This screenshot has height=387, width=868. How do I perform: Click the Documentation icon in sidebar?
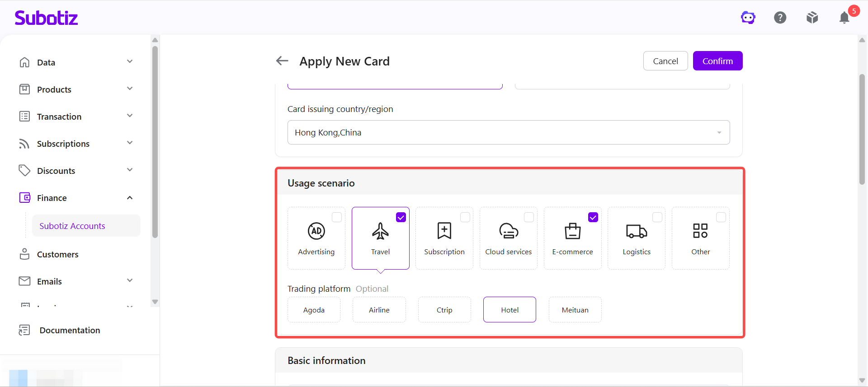click(x=24, y=330)
